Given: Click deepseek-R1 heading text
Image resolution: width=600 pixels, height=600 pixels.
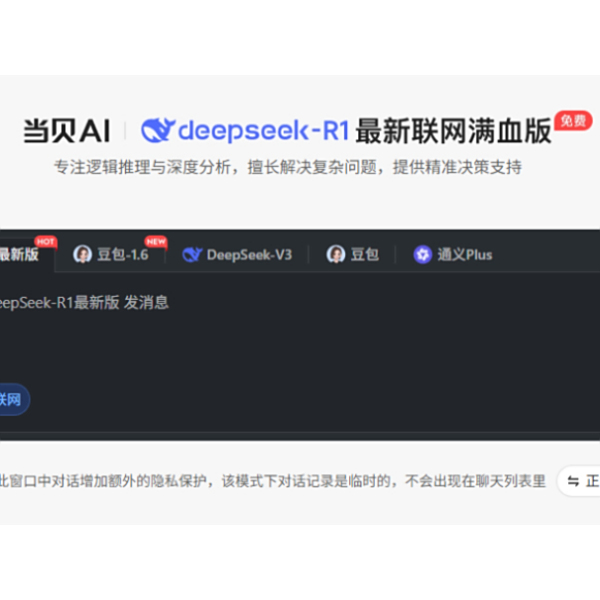Looking at the screenshot, I should 263,130.
